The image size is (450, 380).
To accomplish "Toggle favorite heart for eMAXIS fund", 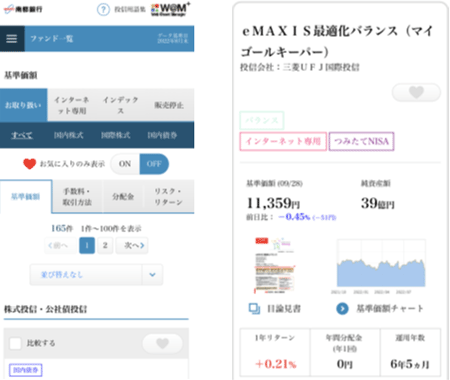I will (416, 92).
